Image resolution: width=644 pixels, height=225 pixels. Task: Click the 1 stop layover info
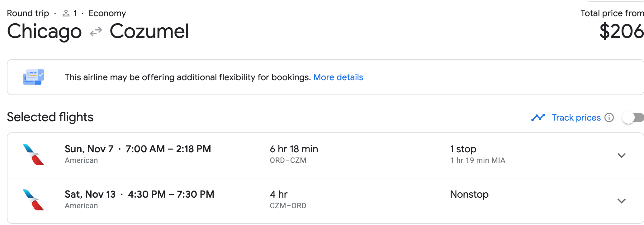[463, 149]
